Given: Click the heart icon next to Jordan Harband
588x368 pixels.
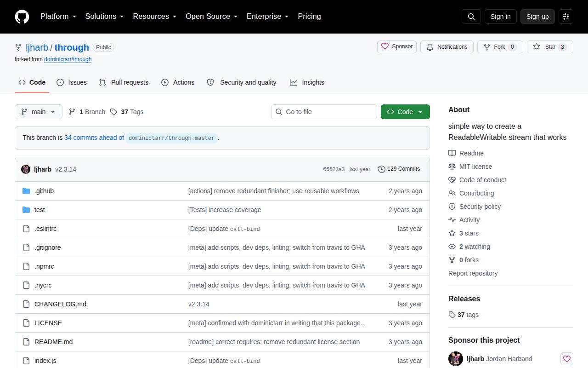Looking at the screenshot, I should (567, 359).
